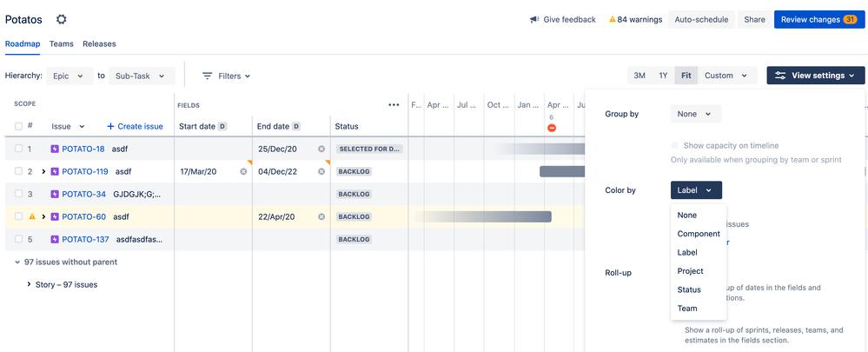Clear start date 17/Mar/20 of POTATO-119
Viewport: 868px width, 352px height.
pos(243,171)
